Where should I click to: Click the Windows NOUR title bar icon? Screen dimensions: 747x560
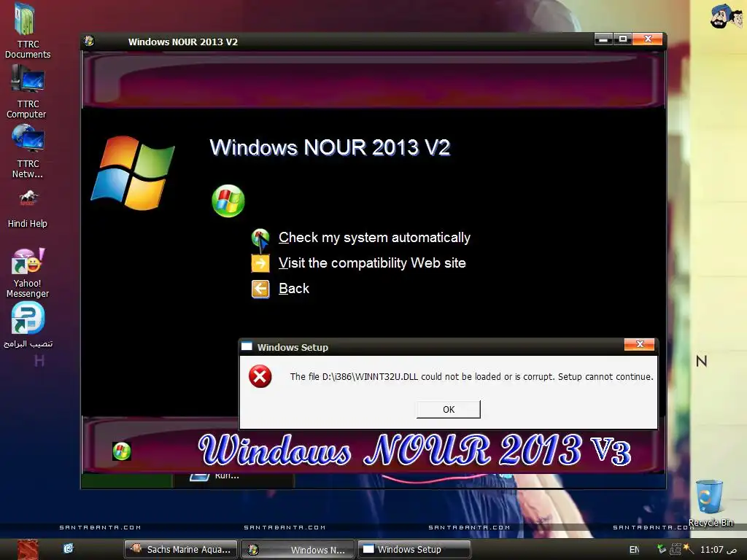(89, 42)
